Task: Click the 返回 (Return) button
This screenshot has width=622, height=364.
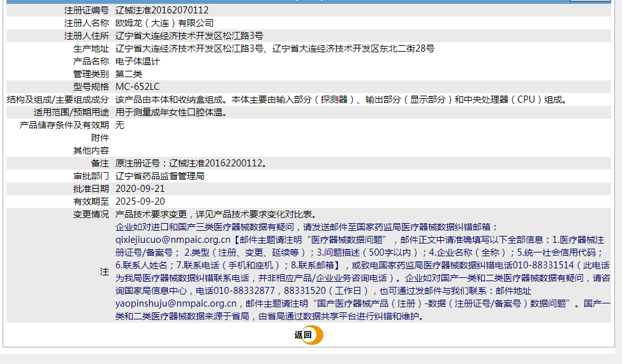Action: pyautogui.click(x=303, y=335)
